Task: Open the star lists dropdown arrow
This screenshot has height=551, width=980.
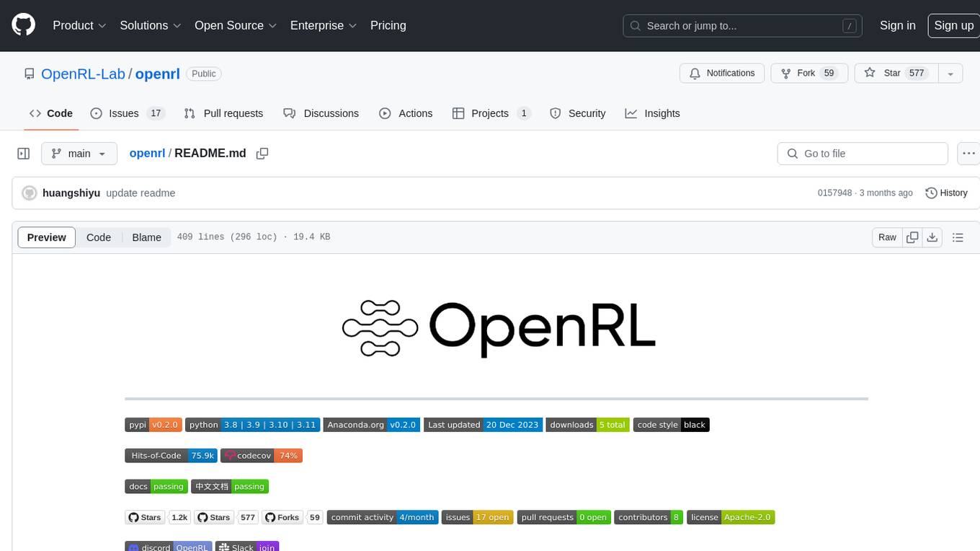Action: tap(950, 73)
